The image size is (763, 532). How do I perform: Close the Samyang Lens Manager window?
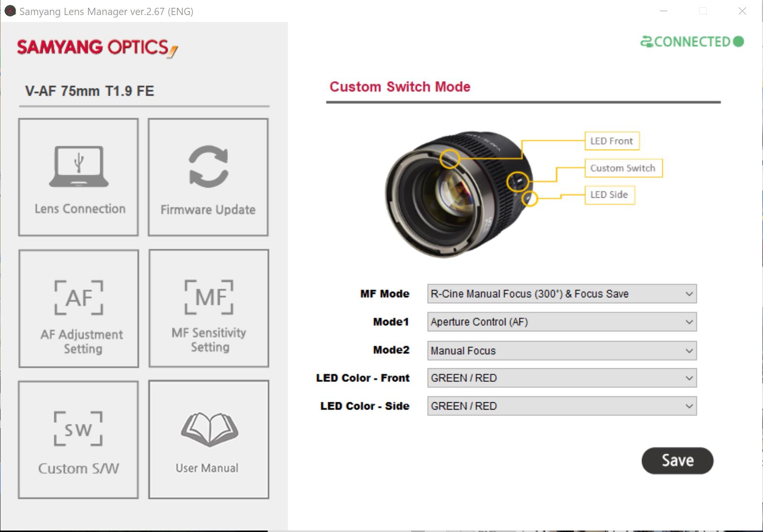pyautogui.click(x=742, y=11)
